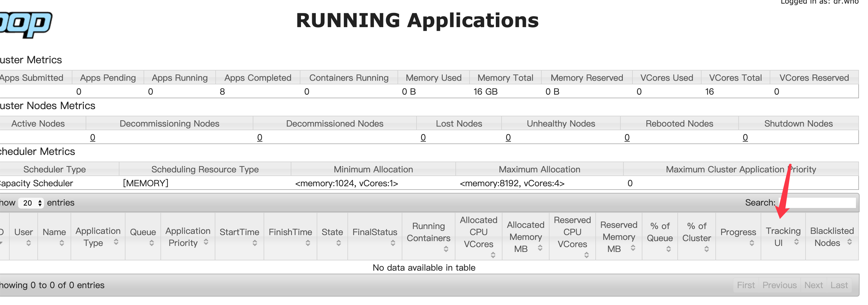The image size is (868, 305).
Task: Open the Unhealthy Nodes count link
Action: tap(508, 138)
